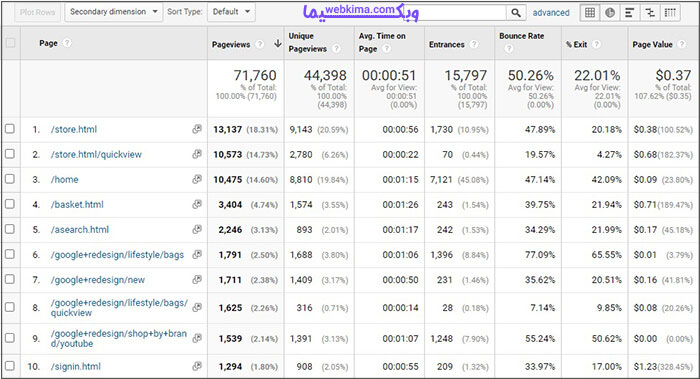Show help for Pageviews column

click(259, 44)
